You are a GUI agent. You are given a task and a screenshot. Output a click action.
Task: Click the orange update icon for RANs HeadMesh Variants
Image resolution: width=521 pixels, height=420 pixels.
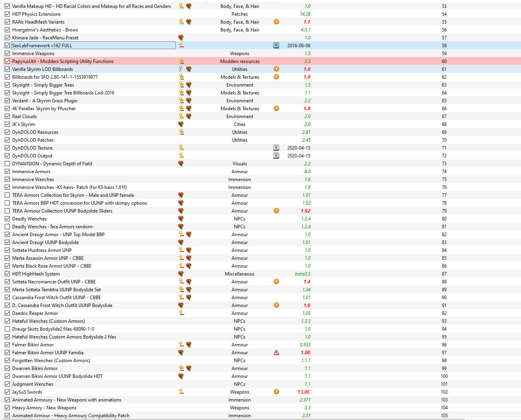276,22
